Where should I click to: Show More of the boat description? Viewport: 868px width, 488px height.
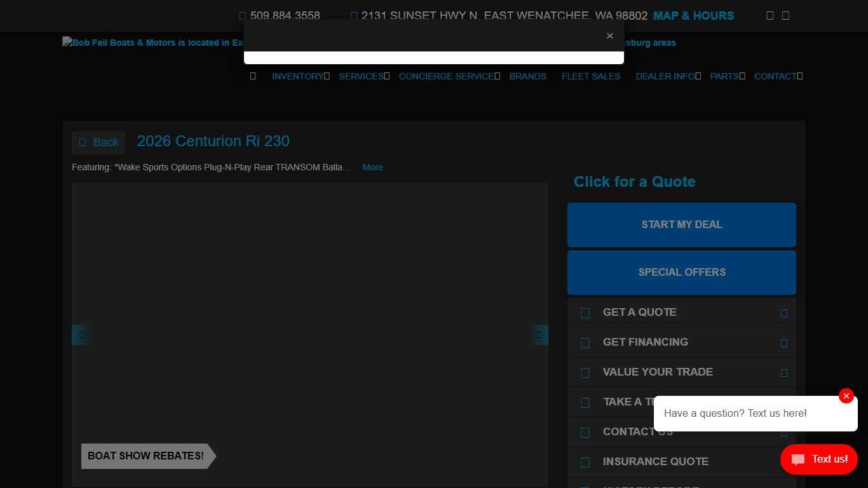(x=372, y=168)
